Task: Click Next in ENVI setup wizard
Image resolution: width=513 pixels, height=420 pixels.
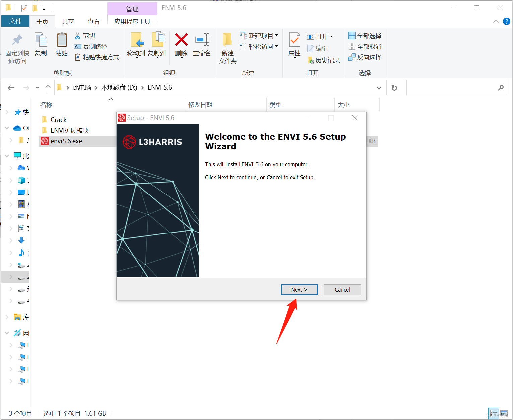Action: pos(299,290)
